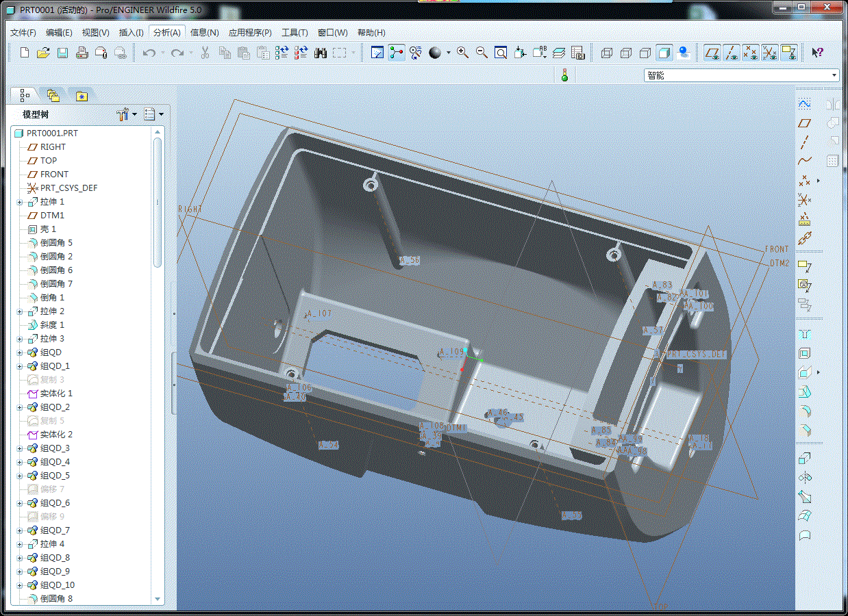
Task: Click the model tree scroll down arrow
Action: 158,600
